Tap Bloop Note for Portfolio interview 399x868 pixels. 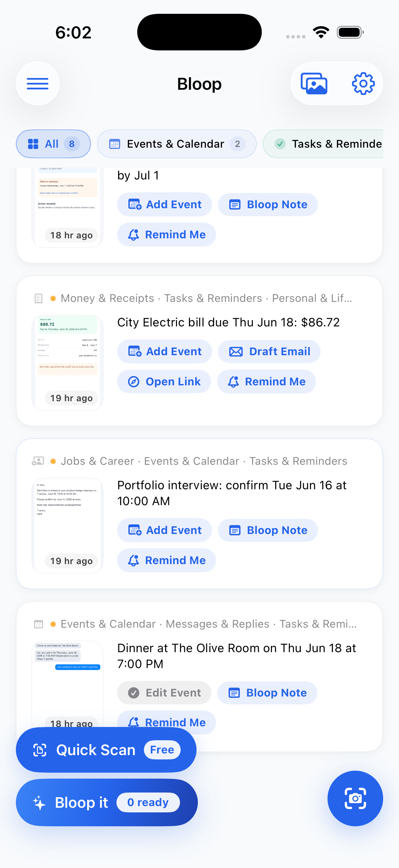tap(268, 530)
